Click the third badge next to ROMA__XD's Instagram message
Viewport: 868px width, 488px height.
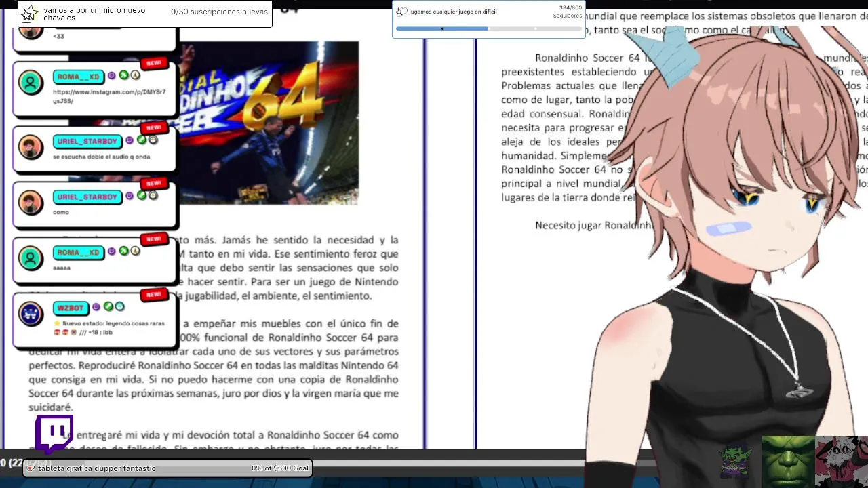(135, 77)
